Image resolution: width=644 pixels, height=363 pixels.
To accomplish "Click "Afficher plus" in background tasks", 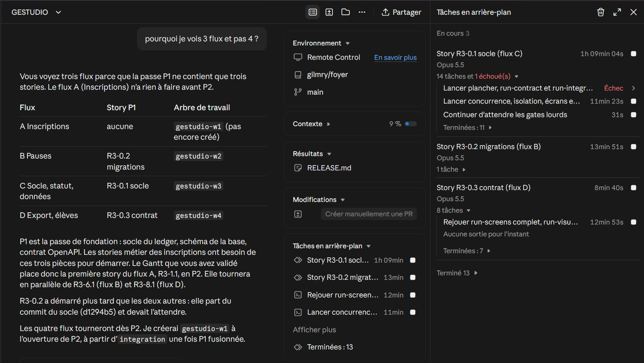I will click(314, 330).
